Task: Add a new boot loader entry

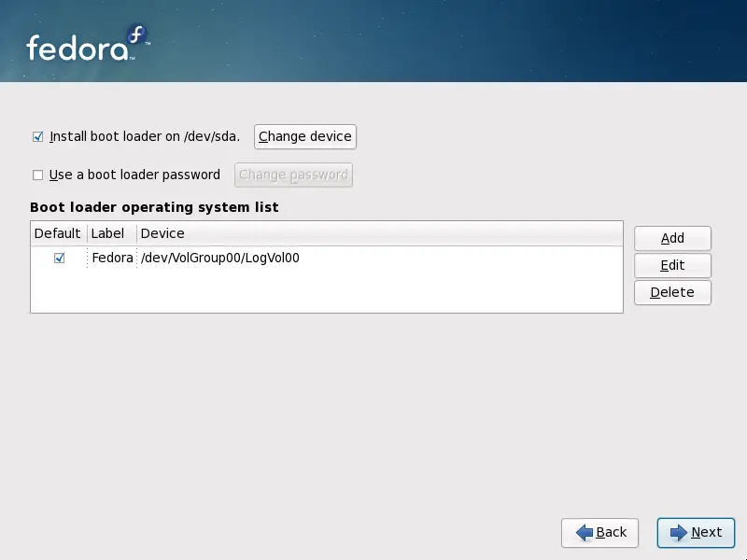Action: (672, 239)
